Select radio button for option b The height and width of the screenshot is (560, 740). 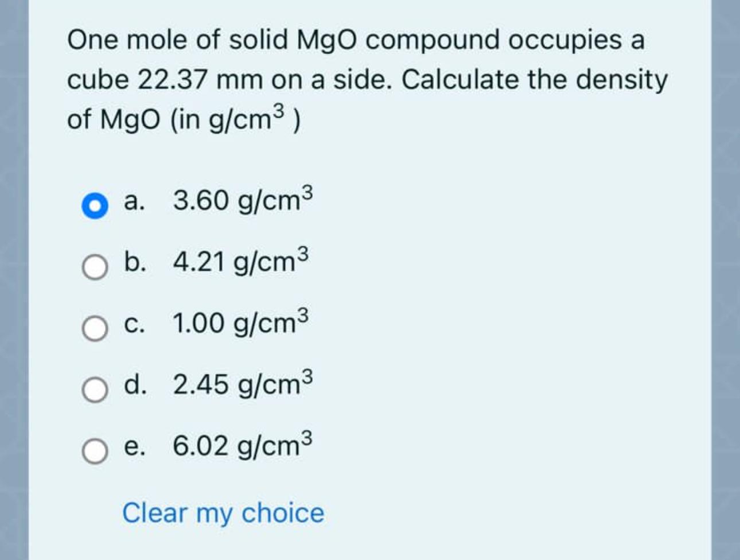[x=95, y=266]
